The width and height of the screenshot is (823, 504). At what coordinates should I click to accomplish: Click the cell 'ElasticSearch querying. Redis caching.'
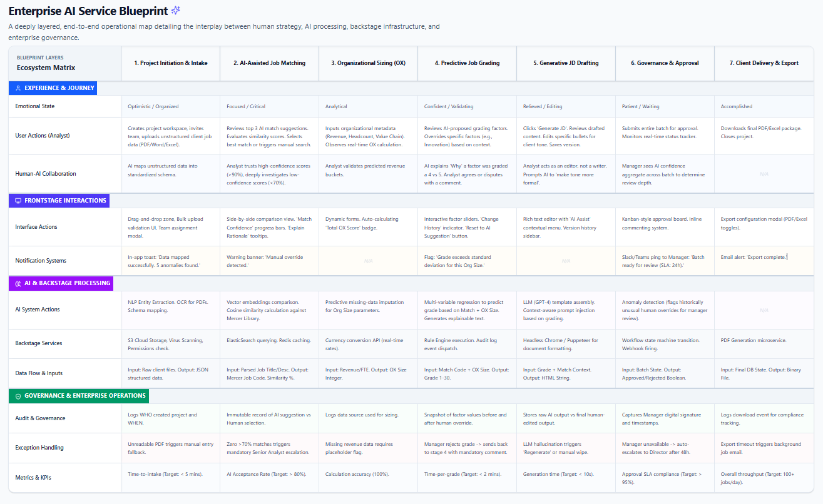click(x=269, y=343)
